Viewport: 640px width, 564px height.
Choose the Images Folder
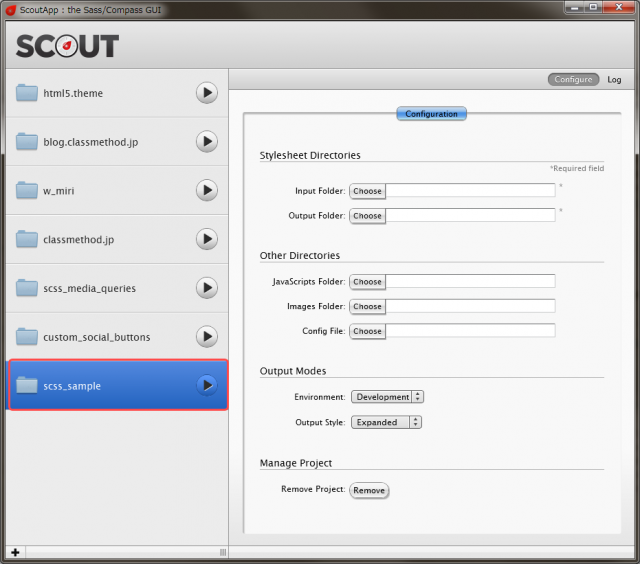(x=367, y=306)
